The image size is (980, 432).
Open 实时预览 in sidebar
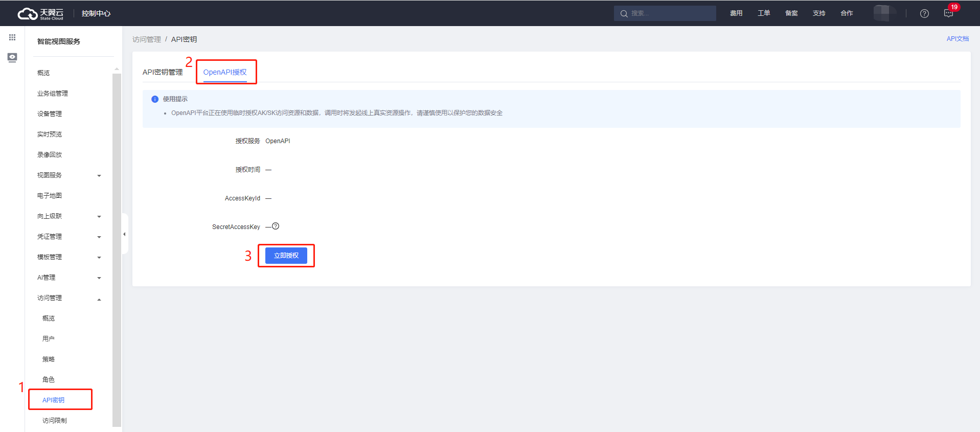tap(50, 134)
